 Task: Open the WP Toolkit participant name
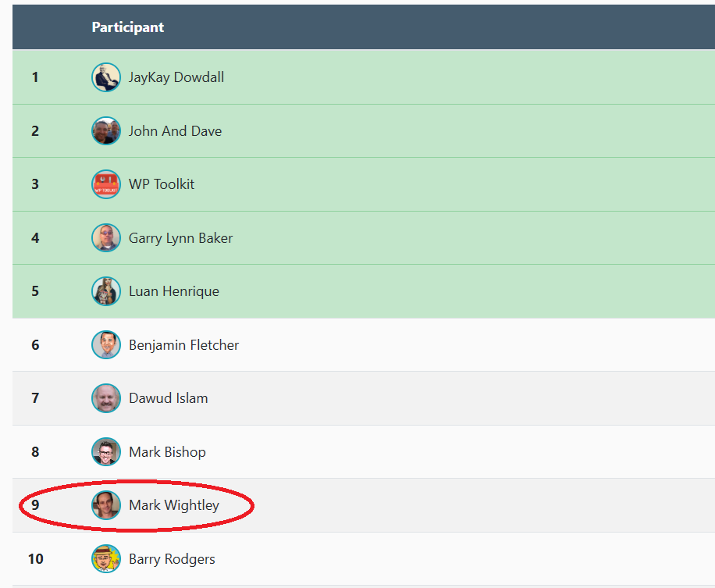pyautogui.click(x=162, y=184)
